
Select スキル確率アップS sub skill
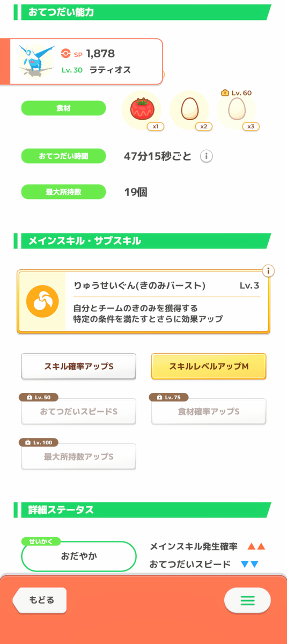(x=78, y=367)
